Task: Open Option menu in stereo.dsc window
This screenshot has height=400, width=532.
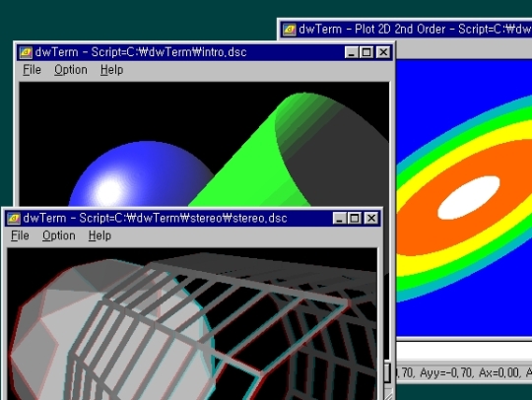Action: pyautogui.click(x=59, y=235)
